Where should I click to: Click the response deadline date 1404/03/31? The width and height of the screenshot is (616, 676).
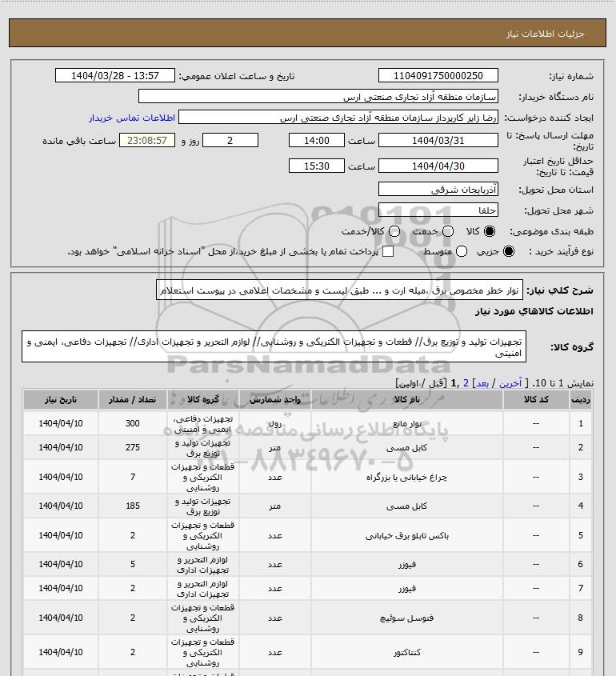coord(438,140)
